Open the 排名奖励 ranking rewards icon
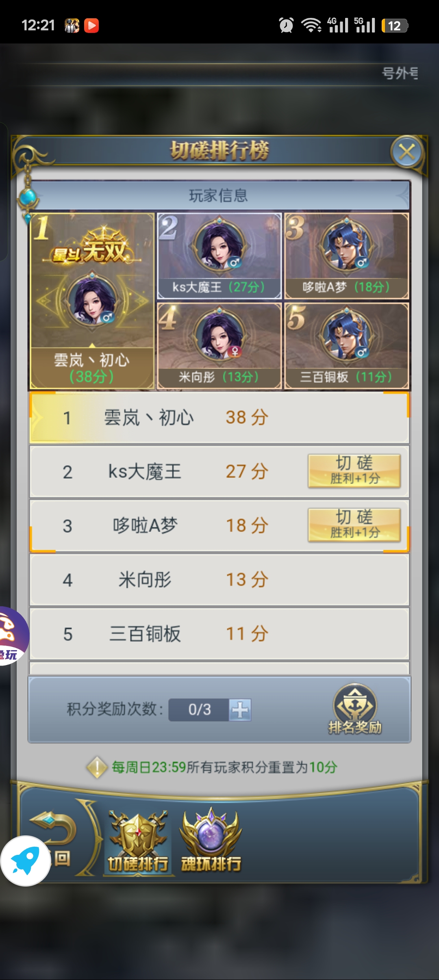439x980 pixels. (x=355, y=709)
